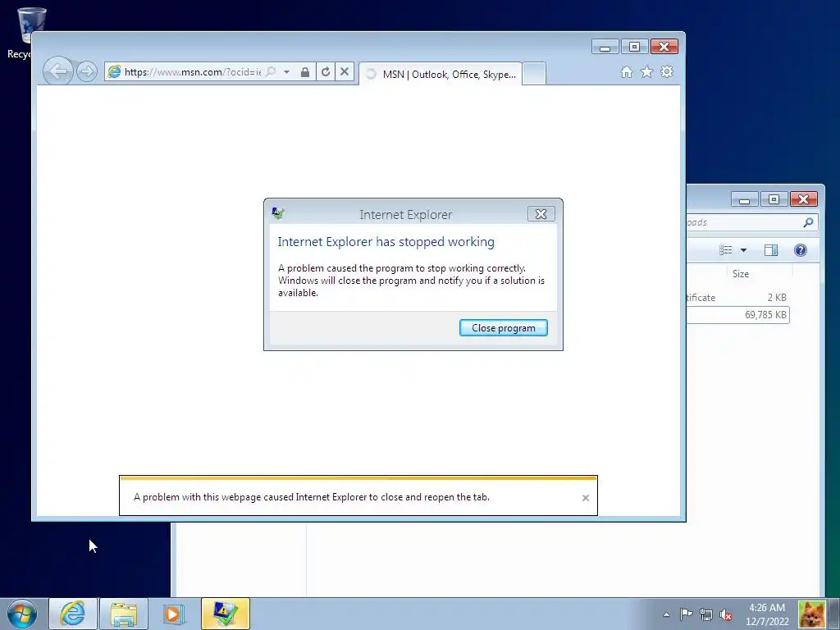Open the Favorites star

[x=646, y=72]
